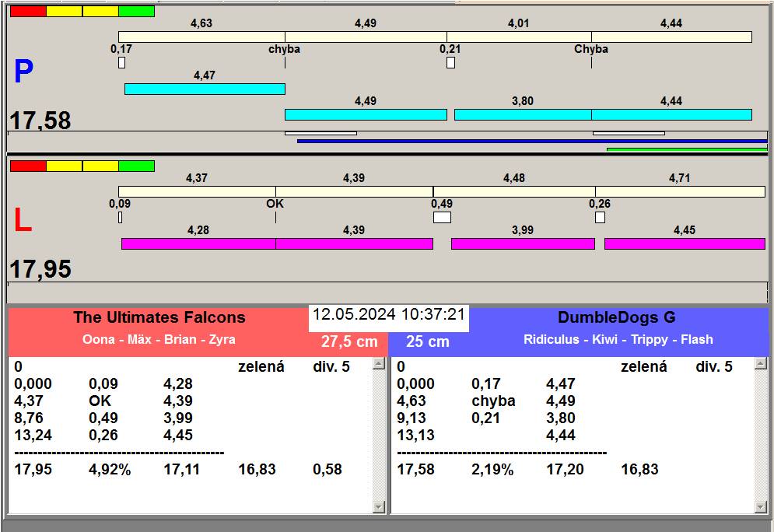Image resolution: width=774 pixels, height=532 pixels.
Task: Select the magenta 4,28 run bar in lane L
Action: pos(199,243)
